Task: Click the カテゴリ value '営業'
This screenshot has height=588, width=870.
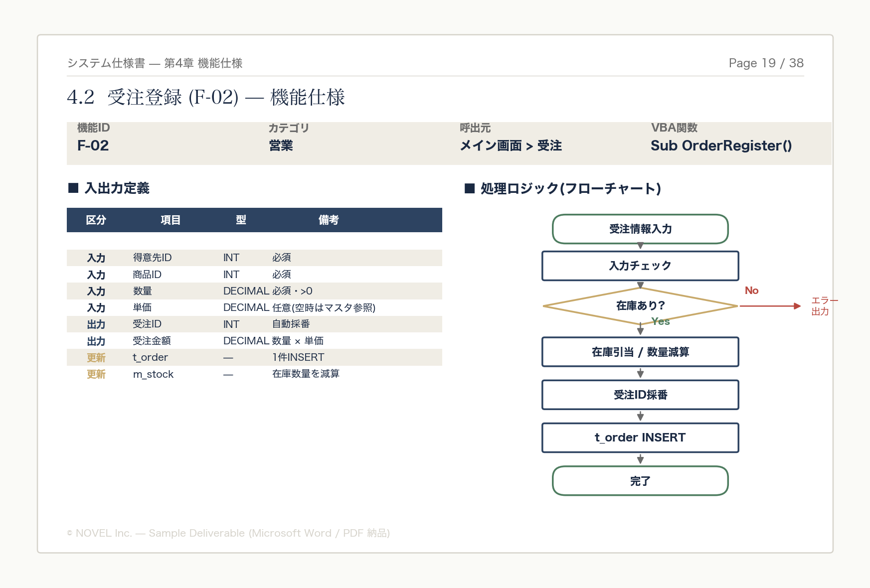Action: click(281, 146)
